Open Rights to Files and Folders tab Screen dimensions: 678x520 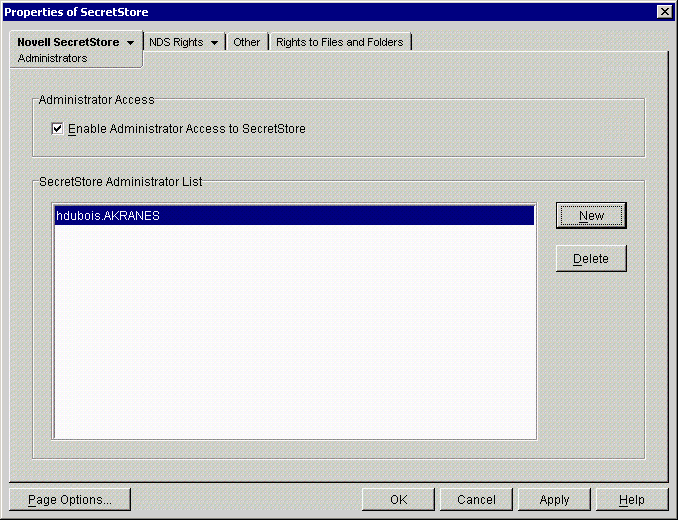click(340, 42)
